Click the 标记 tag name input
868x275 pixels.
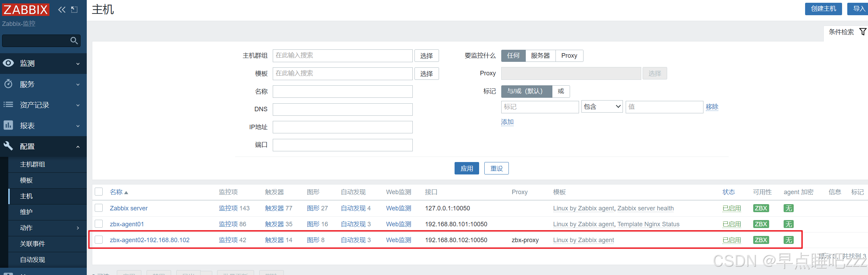click(540, 107)
